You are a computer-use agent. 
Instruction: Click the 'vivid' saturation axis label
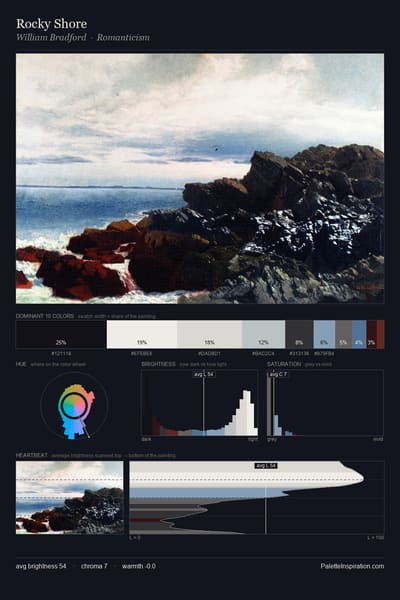tap(378, 439)
